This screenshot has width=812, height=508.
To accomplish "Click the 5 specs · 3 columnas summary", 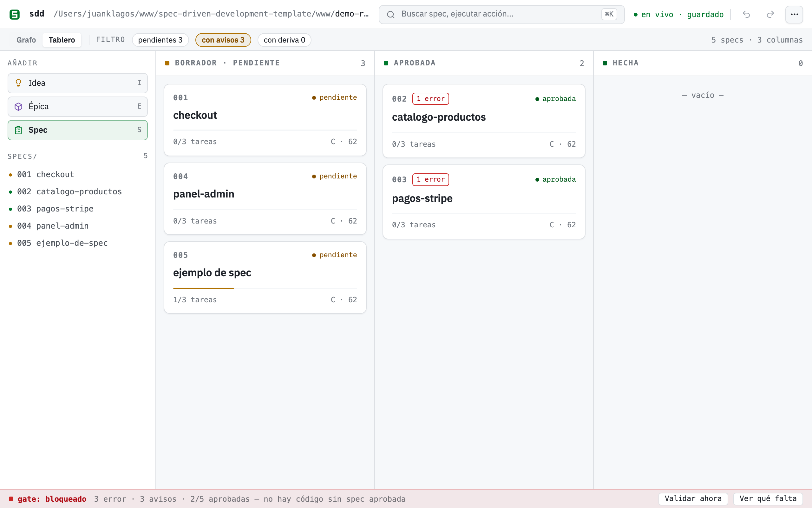I will pyautogui.click(x=757, y=40).
